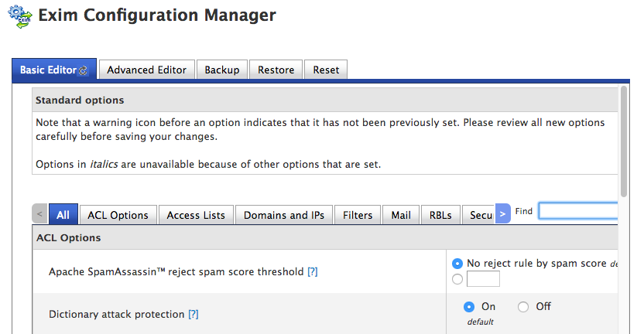The height and width of the screenshot is (334, 644).
Task: Click the Basic Editor refresh icon
Action: tap(84, 70)
